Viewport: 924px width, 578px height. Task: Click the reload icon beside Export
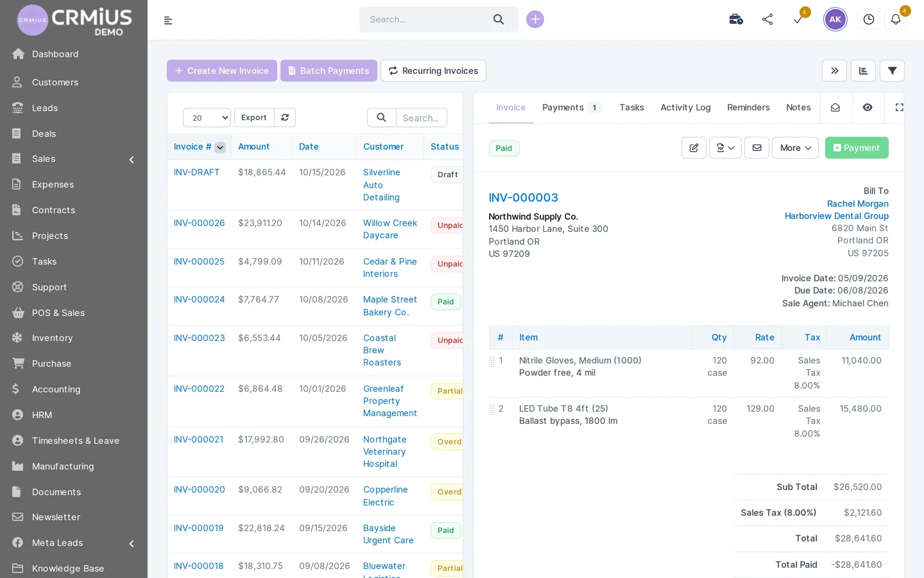click(285, 118)
